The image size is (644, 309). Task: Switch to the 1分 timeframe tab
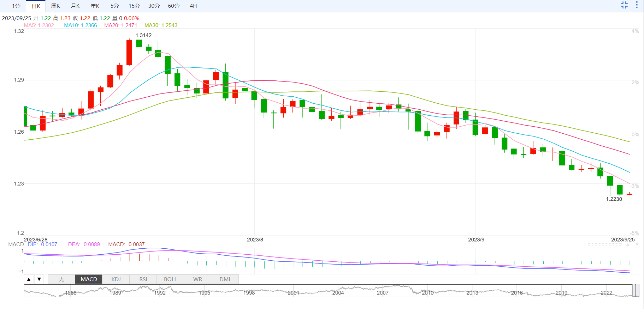(x=16, y=6)
